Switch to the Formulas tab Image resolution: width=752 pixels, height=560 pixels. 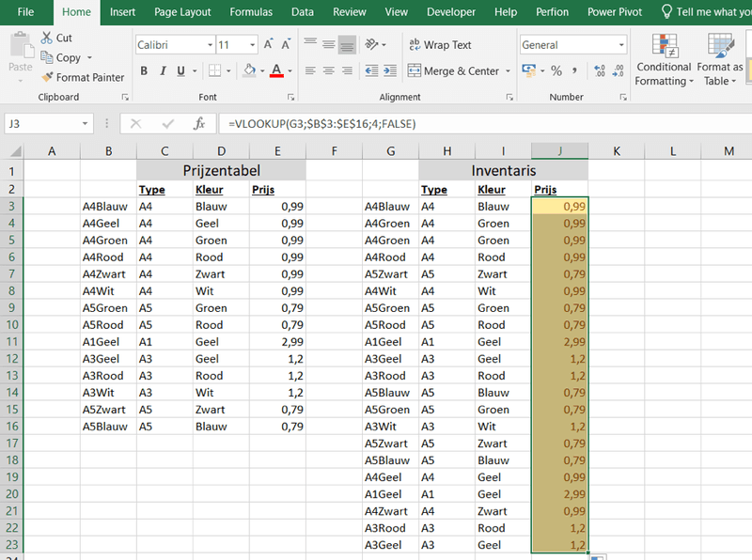click(251, 12)
